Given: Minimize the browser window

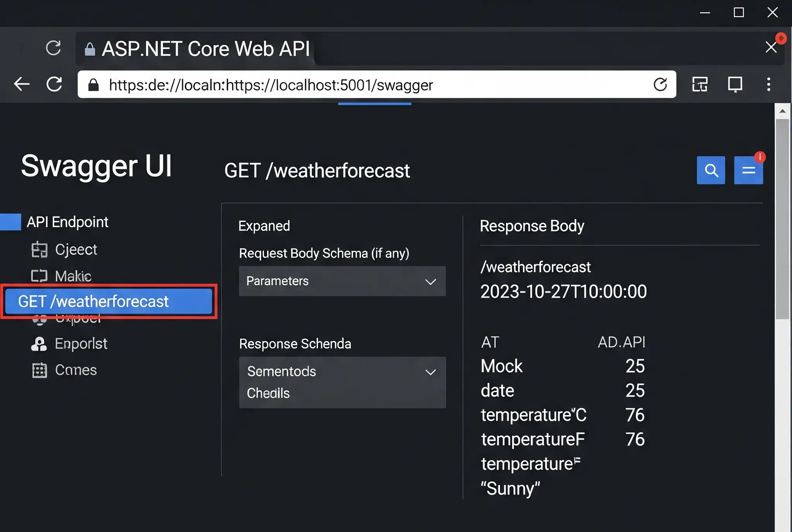Looking at the screenshot, I should pyautogui.click(x=705, y=13).
